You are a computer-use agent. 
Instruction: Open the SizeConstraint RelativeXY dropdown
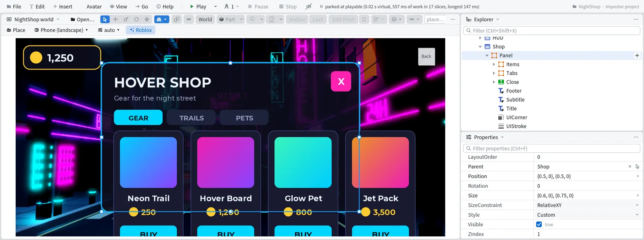588,205
